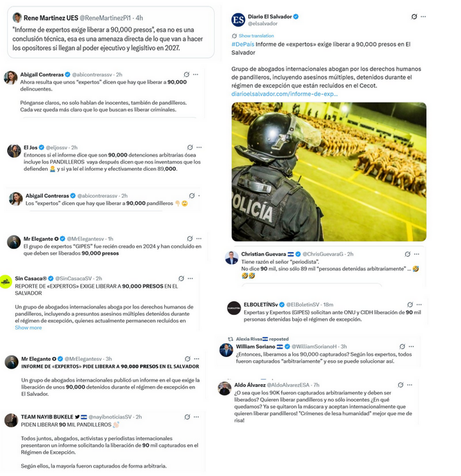Open Rene Martinez UES profile name
This screenshot has width=461, height=476.
50,18
